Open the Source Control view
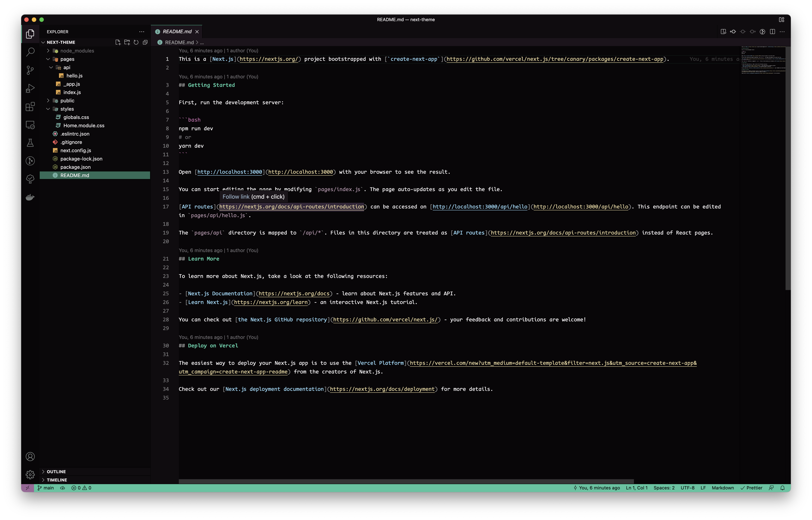Screen dimensions: 812x520 point(30,70)
